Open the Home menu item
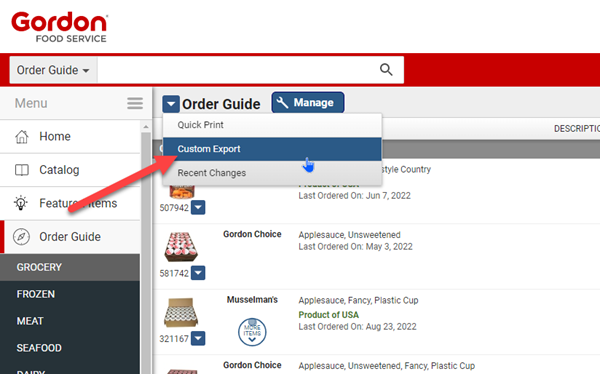600x374 pixels. [70, 137]
